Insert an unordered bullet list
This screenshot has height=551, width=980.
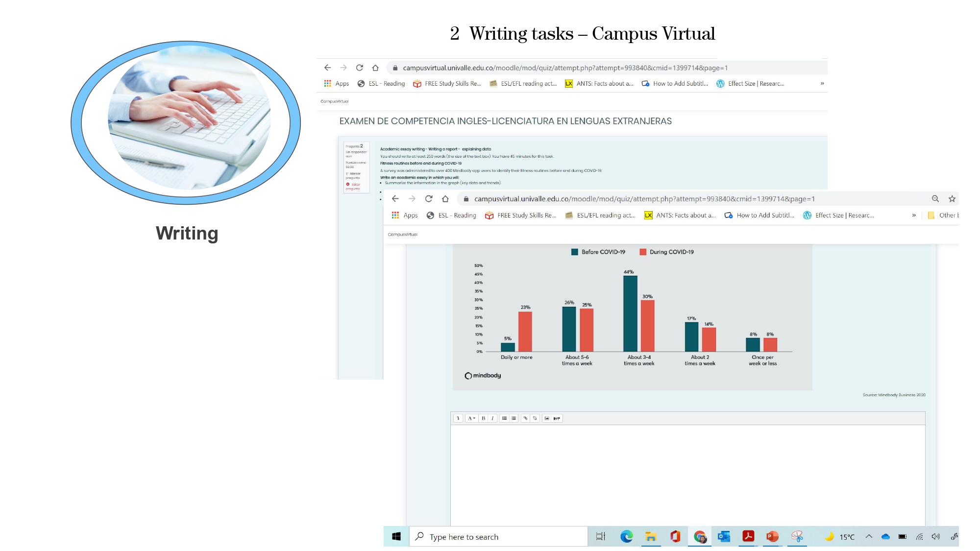(504, 418)
